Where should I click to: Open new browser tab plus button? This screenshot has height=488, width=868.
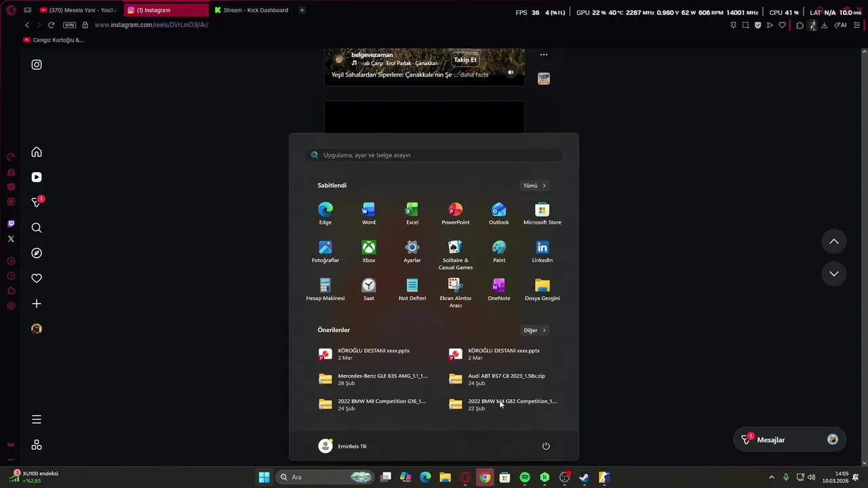tap(302, 10)
